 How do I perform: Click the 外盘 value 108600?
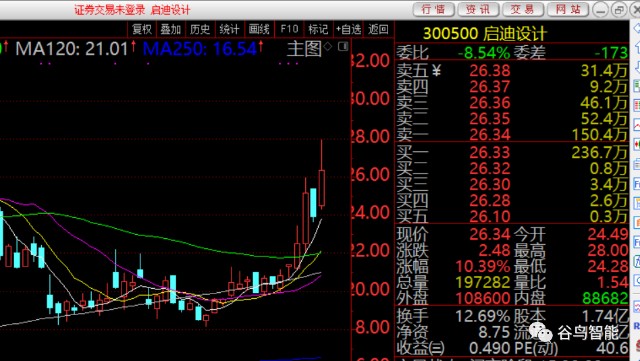pos(482,298)
